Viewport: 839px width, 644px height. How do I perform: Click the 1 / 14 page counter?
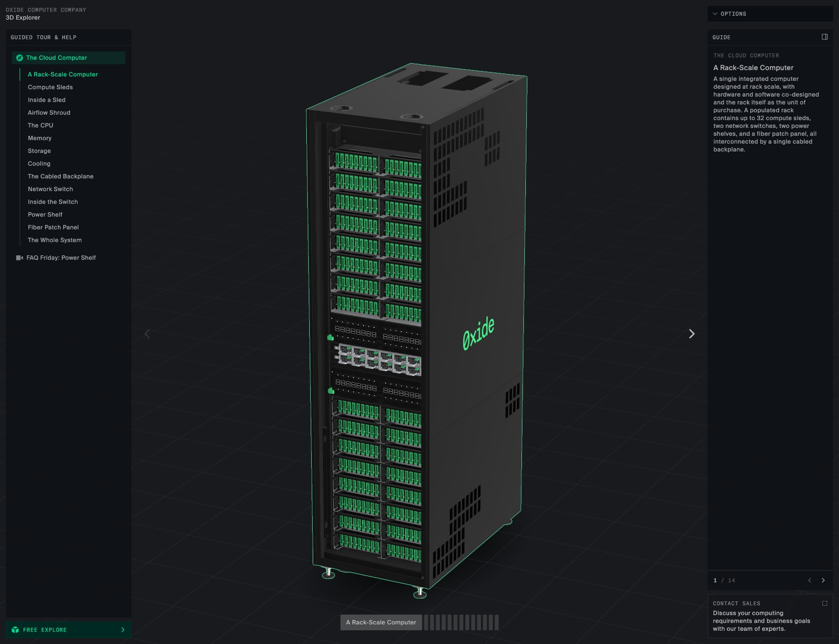tap(724, 580)
